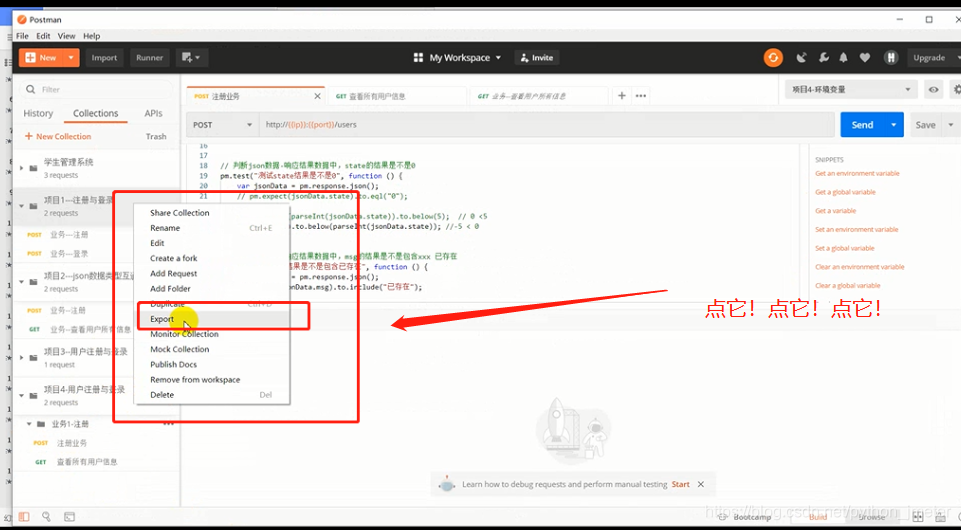Viewport: 961px width, 530px height.
Task: Click the blue Send button
Action: (x=862, y=124)
